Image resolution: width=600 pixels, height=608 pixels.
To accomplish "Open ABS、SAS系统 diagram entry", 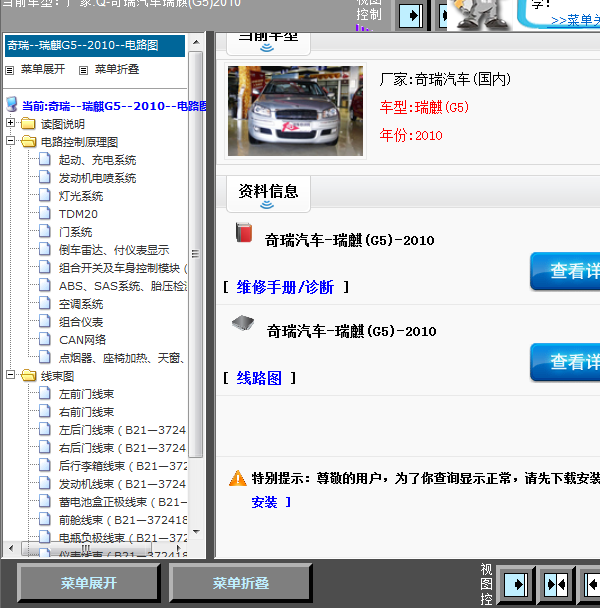I will 123,286.
